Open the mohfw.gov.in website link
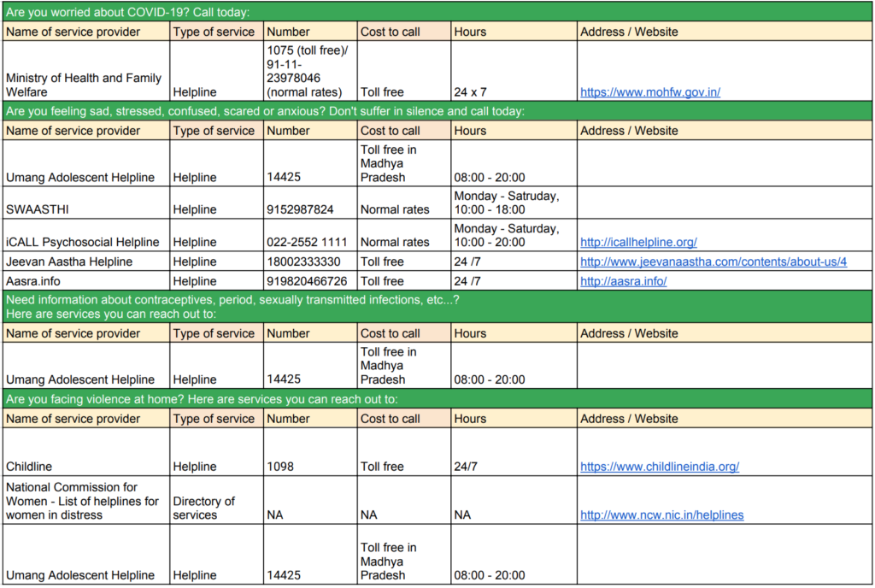875x588 pixels. [x=650, y=92]
